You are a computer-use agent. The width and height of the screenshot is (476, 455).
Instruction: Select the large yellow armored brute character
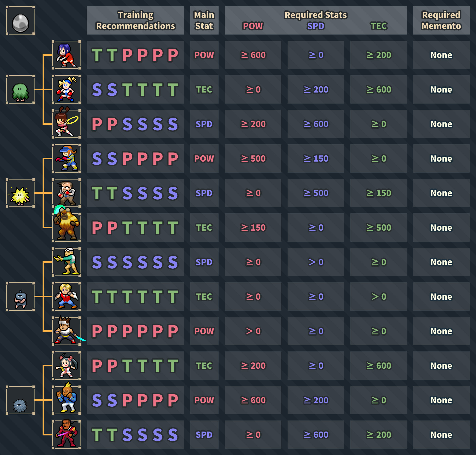(66, 225)
